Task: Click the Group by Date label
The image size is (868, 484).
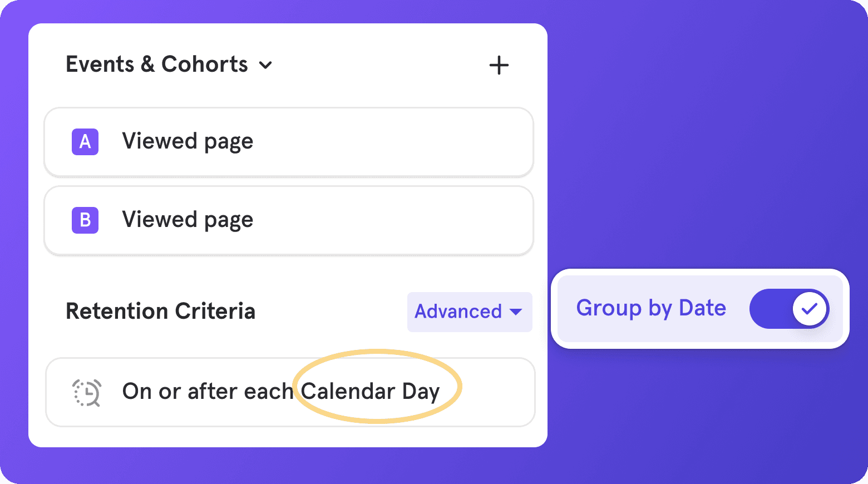Action: (x=651, y=308)
